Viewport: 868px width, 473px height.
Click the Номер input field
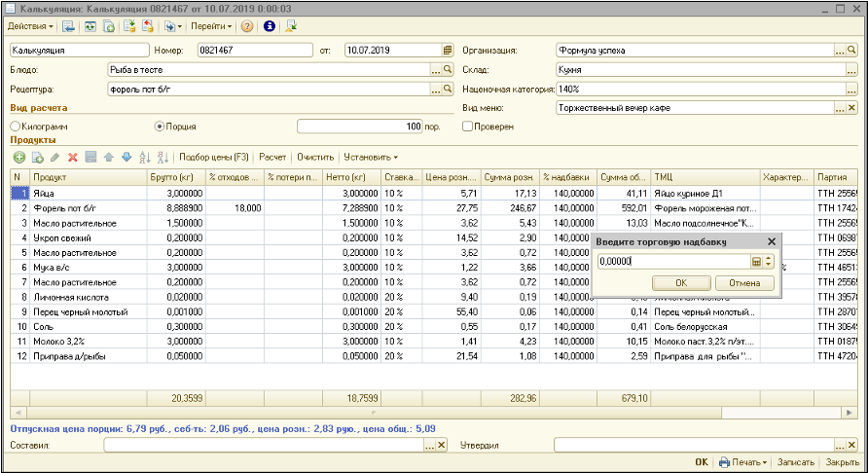click(253, 49)
